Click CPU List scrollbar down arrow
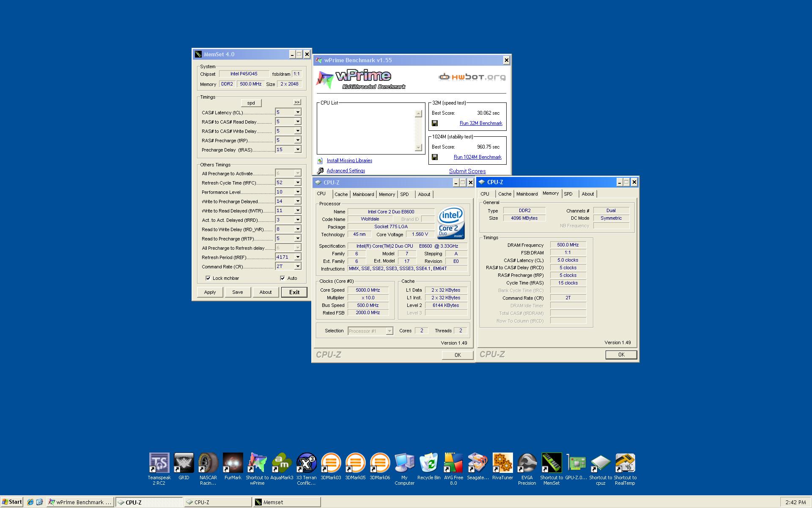 (x=418, y=147)
